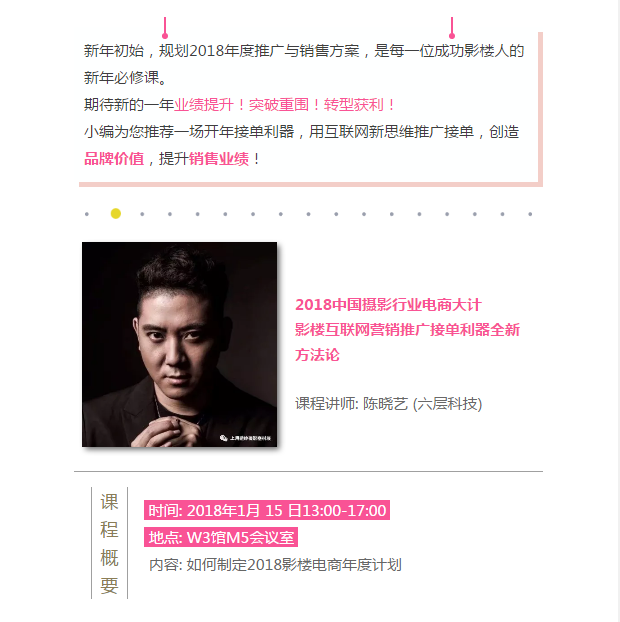Click the first gray dot in divider
The width and height of the screenshot is (620, 622).
87,214
